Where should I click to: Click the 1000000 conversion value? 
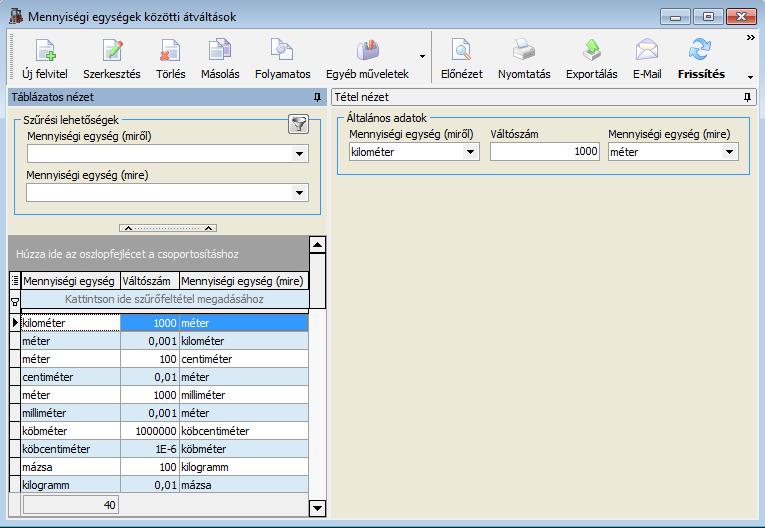[149, 431]
